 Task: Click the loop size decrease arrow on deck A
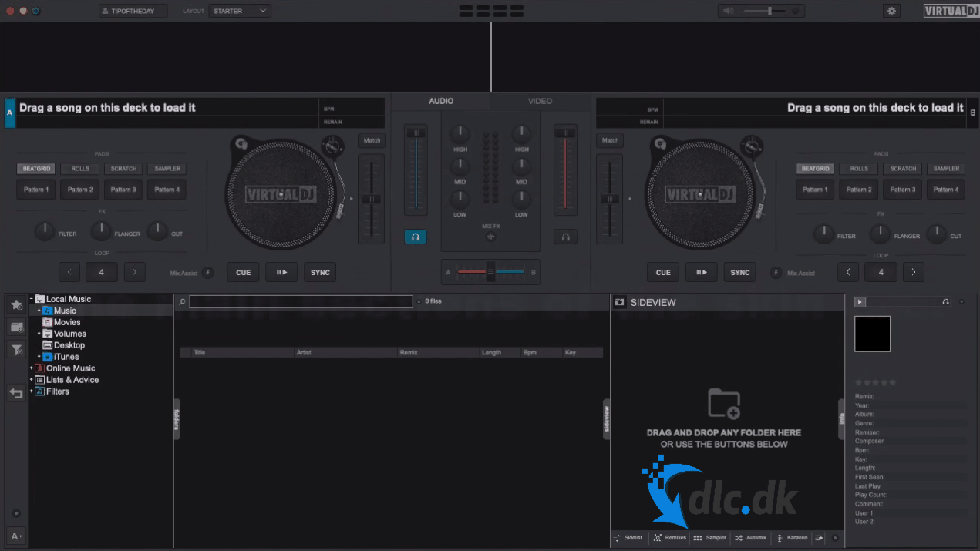pyautogui.click(x=69, y=272)
